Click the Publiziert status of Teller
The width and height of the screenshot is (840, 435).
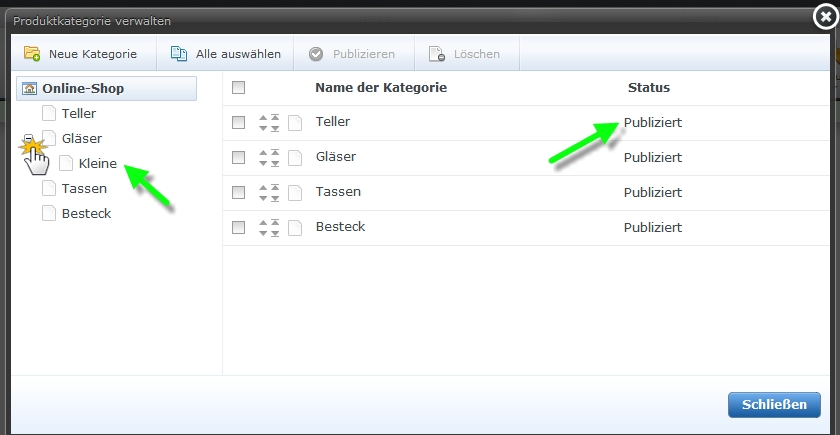(652, 123)
